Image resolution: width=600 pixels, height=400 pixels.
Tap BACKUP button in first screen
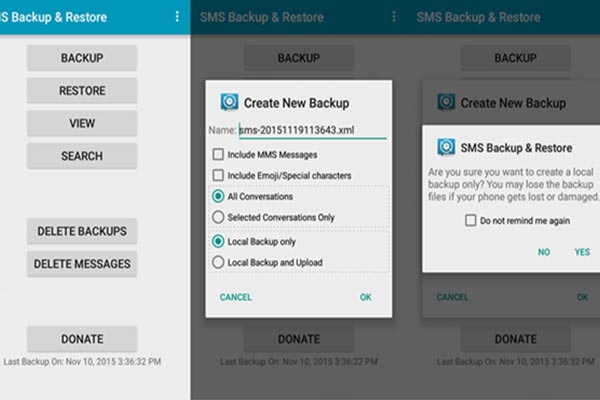(82, 58)
